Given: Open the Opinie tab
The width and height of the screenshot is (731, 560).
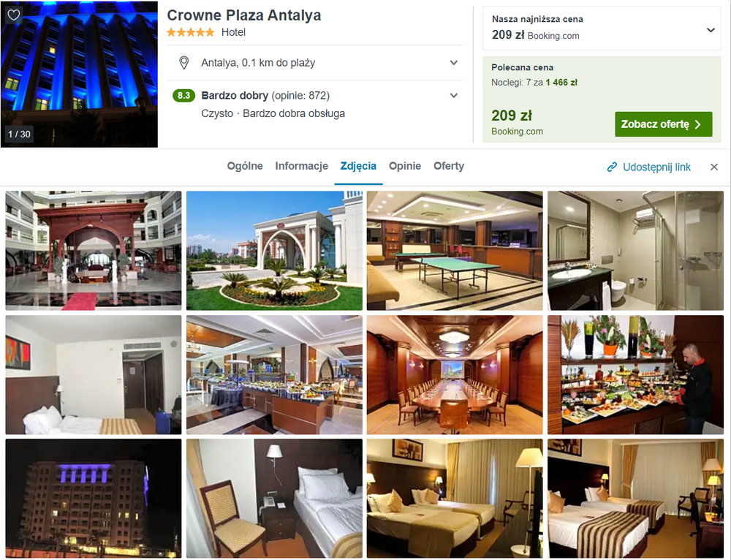Looking at the screenshot, I should 405,166.
